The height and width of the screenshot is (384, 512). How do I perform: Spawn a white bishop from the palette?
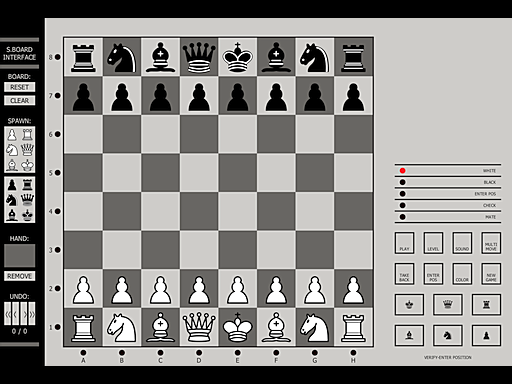pos(12,165)
